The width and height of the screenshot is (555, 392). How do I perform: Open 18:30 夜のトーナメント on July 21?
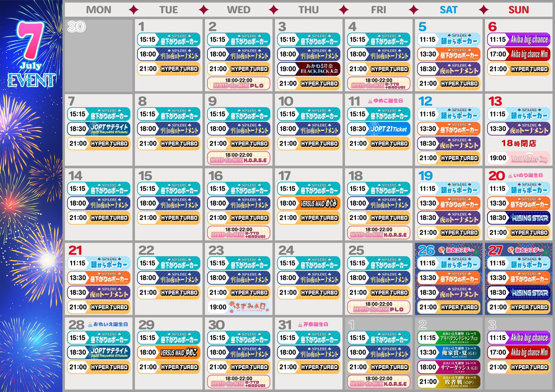point(99,293)
